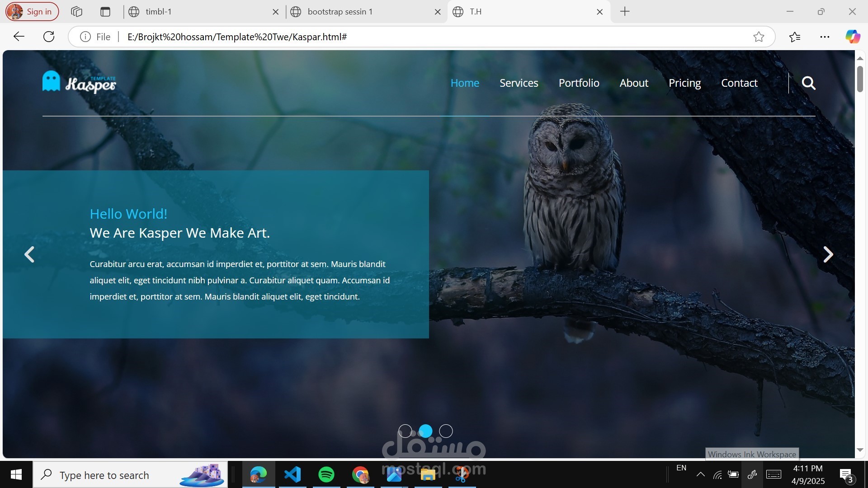
Task: Select the T.H browser tab
Action: coord(529,12)
